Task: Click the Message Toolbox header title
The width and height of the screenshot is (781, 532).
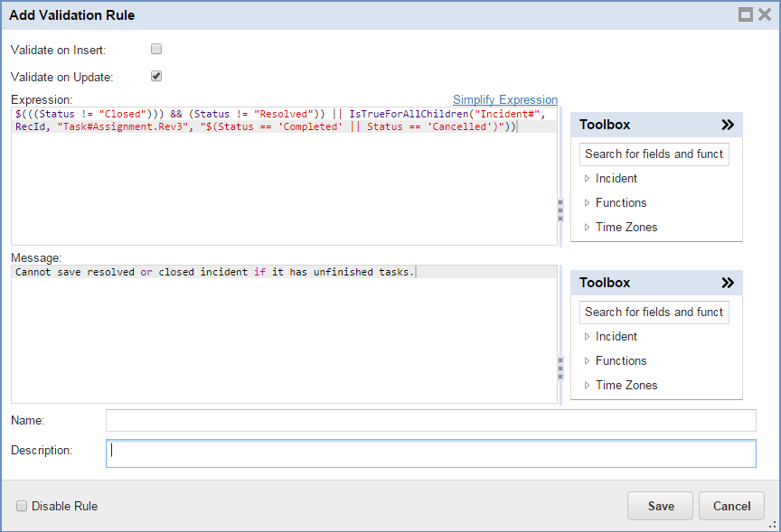Action: tap(605, 283)
